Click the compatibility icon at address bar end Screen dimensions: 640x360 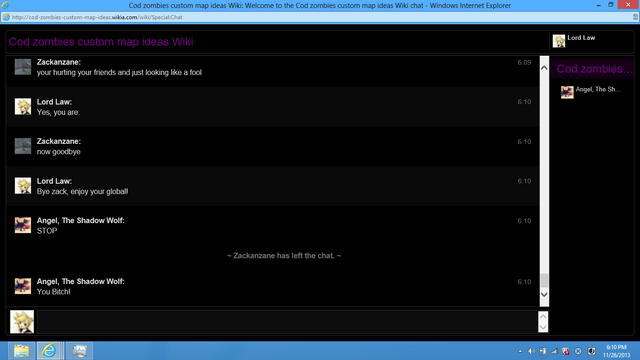pos(636,17)
